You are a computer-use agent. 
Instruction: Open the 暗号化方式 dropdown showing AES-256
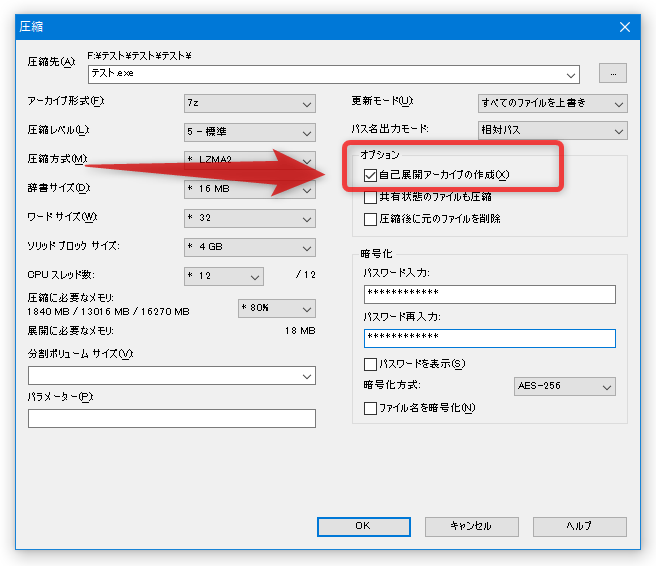coord(564,386)
